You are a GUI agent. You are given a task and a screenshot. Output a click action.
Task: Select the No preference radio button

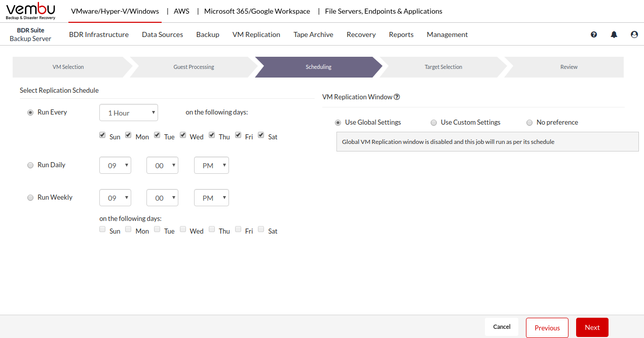point(529,123)
